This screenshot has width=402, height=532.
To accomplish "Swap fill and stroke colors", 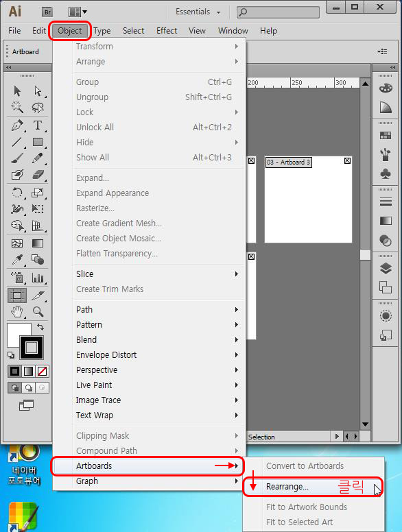I will [40, 327].
